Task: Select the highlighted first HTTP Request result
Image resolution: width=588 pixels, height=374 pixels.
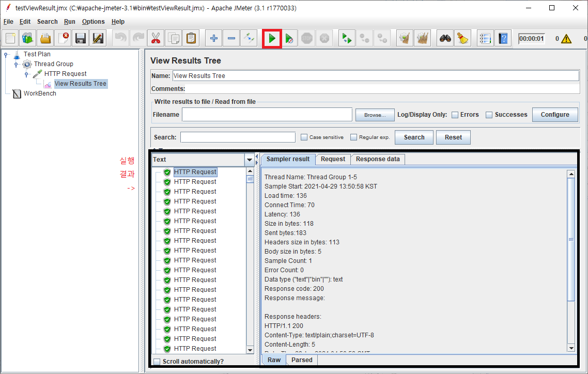Action: [x=195, y=172]
